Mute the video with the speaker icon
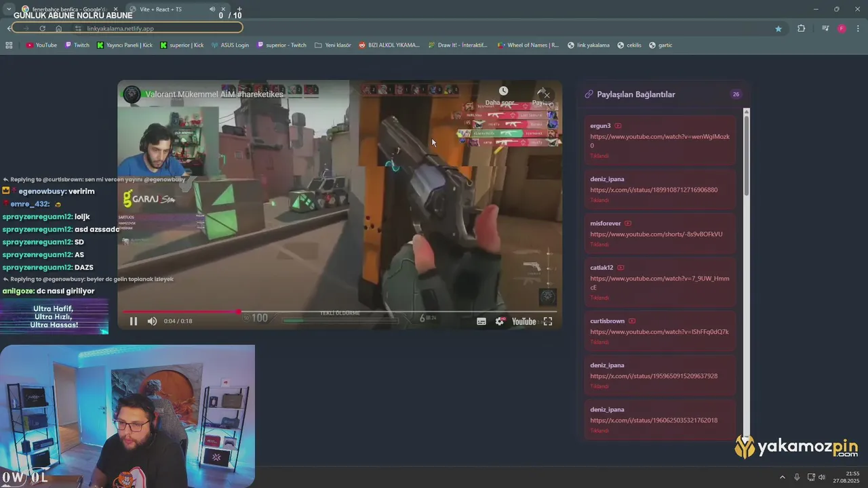 click(x=152, y=321)
